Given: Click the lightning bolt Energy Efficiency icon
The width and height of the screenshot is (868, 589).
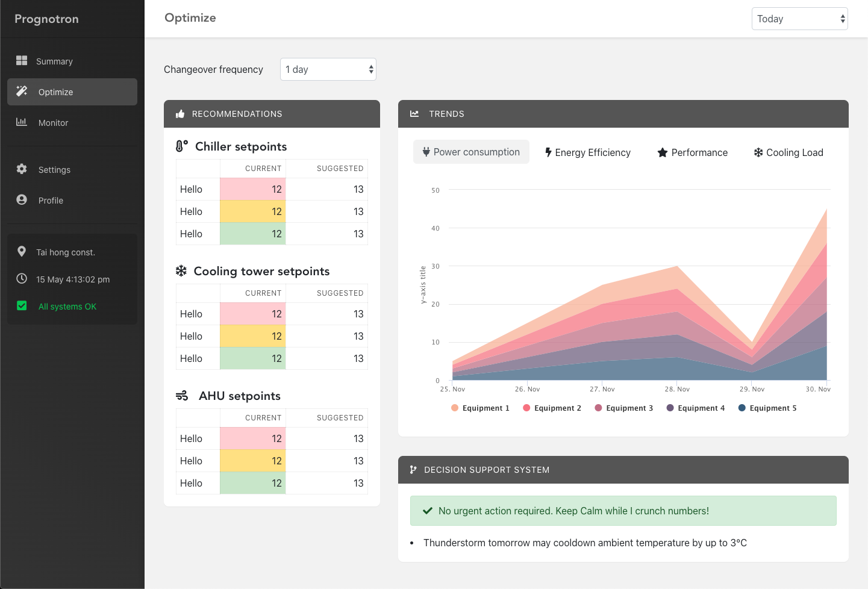Looking at the screenshot, I should 549,152.
